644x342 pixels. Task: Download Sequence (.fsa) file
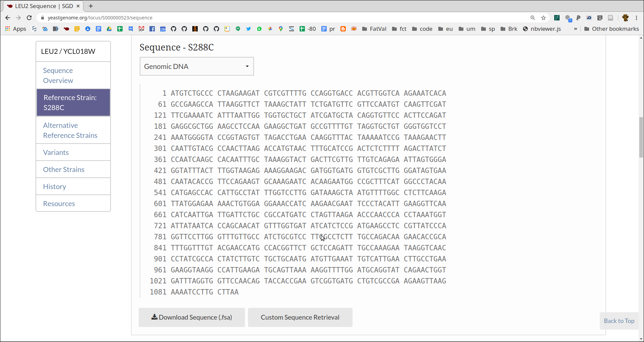192,317
